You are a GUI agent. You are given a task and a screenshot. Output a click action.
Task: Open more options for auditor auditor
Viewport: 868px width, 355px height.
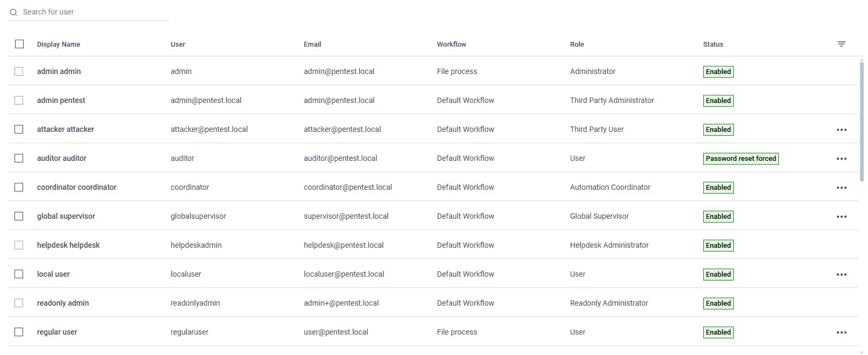click(x=841, y=159)
